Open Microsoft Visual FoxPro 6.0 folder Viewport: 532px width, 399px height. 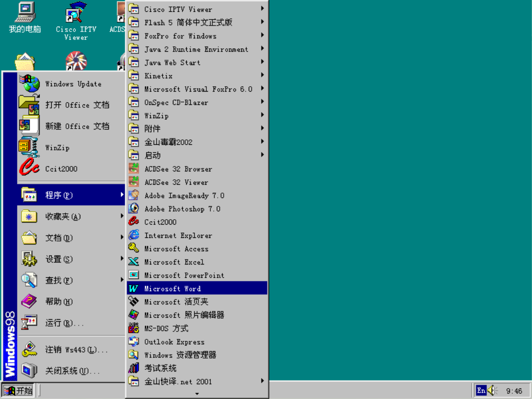[x=197, y=89]
